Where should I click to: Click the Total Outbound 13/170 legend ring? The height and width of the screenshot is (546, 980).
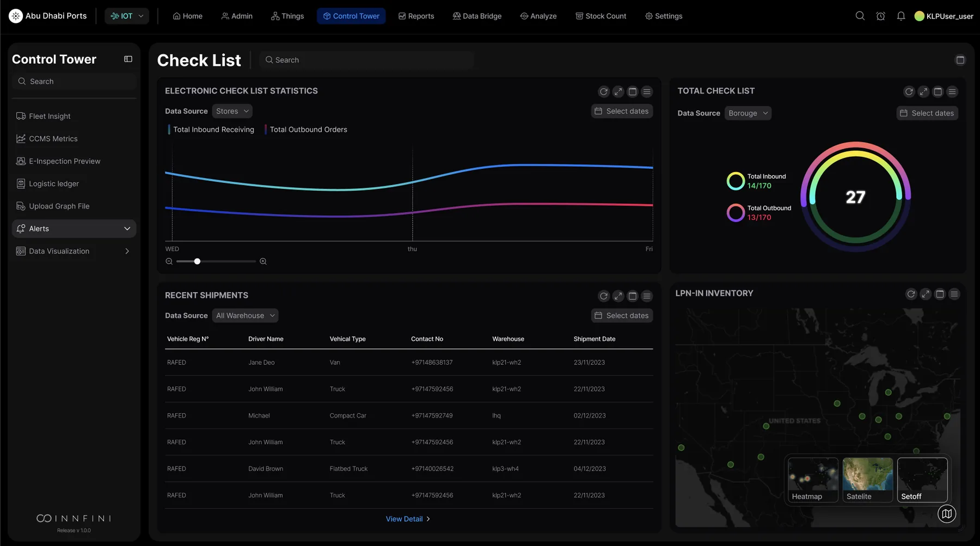(736, 212)
